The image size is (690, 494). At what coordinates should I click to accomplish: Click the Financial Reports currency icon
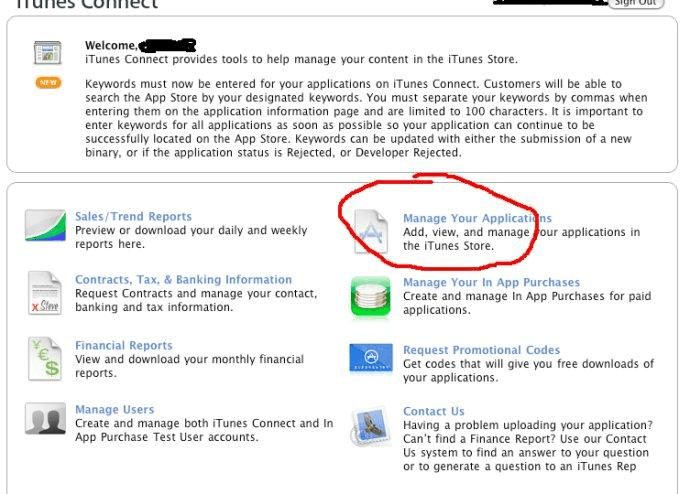(x=45, y=359)
